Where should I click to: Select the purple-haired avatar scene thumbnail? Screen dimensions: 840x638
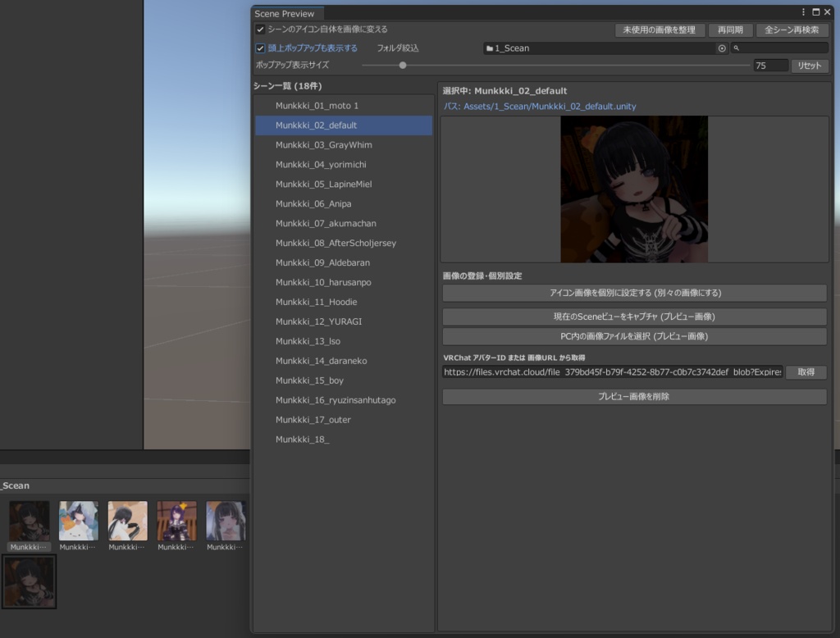point(177,521)
